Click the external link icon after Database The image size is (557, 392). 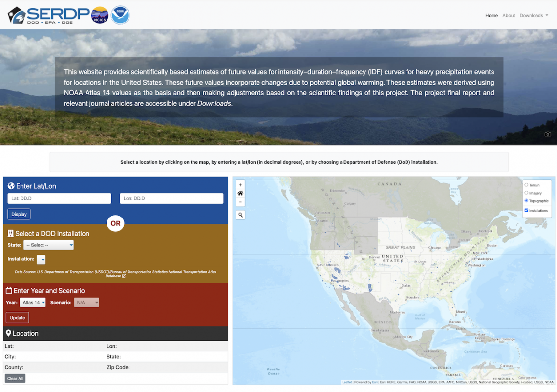124,276
